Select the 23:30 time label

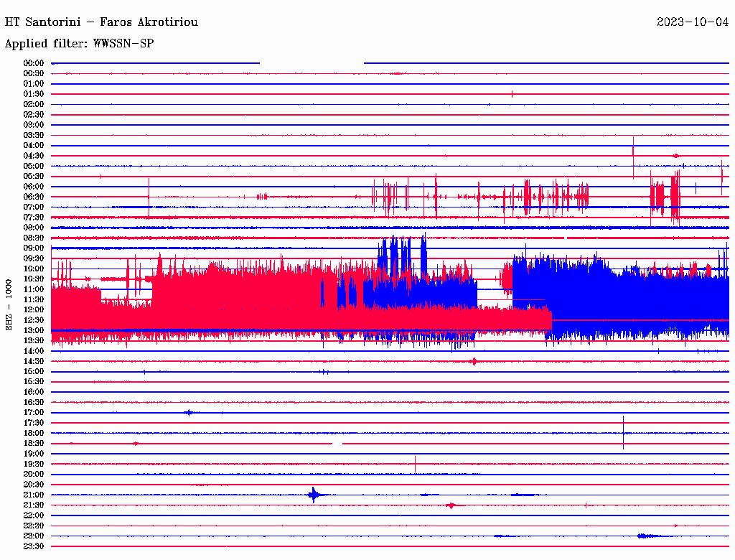point(34,546)
